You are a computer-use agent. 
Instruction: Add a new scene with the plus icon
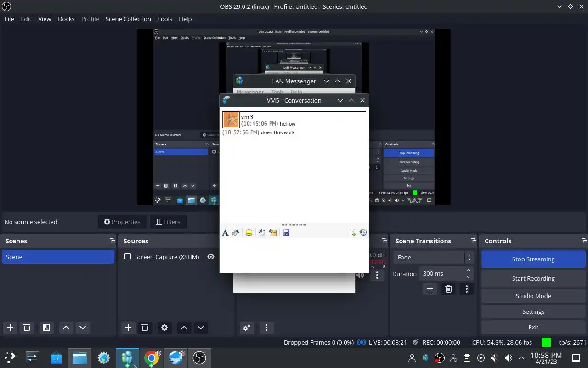click(x=10, y=328)
